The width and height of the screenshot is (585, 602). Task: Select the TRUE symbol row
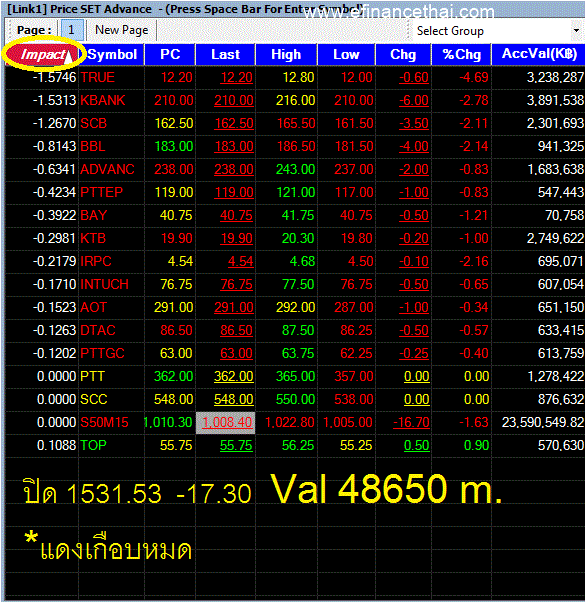[295, 78]
